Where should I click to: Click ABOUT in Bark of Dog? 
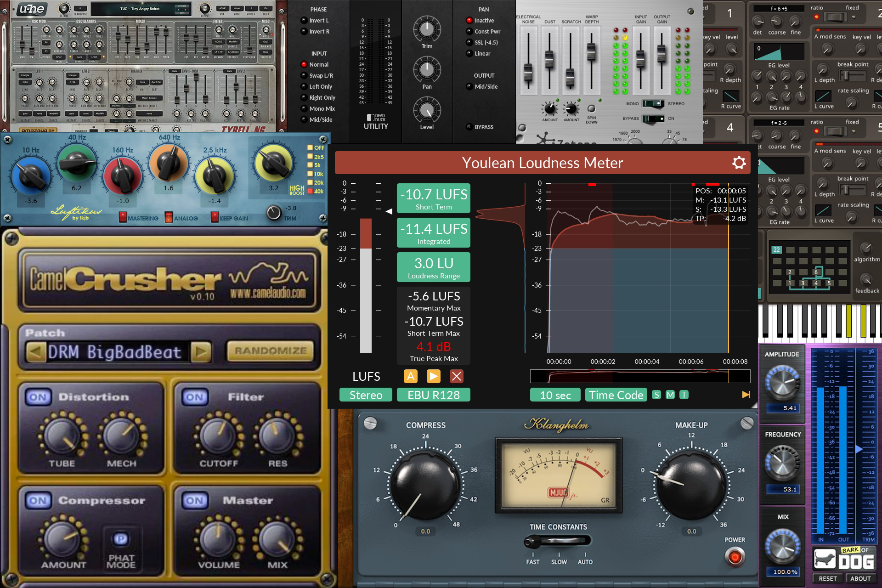click(860, 578)
